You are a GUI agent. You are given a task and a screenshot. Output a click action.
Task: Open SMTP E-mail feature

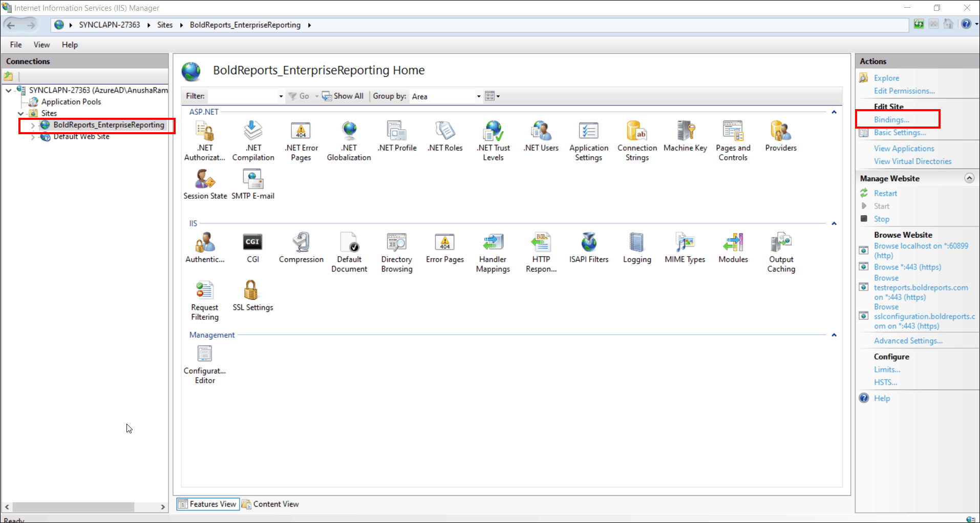[253, 184]
